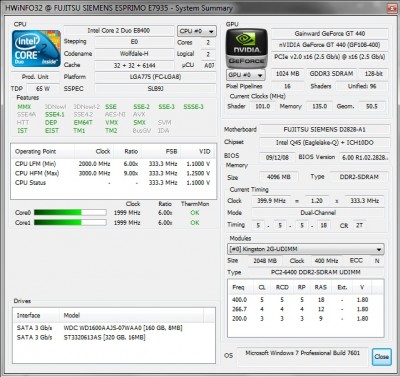The height and width of the screenshot is (377, 400).
Task: Click the Intel Core 2 Duo logo
Action: [x=36, y=49]
